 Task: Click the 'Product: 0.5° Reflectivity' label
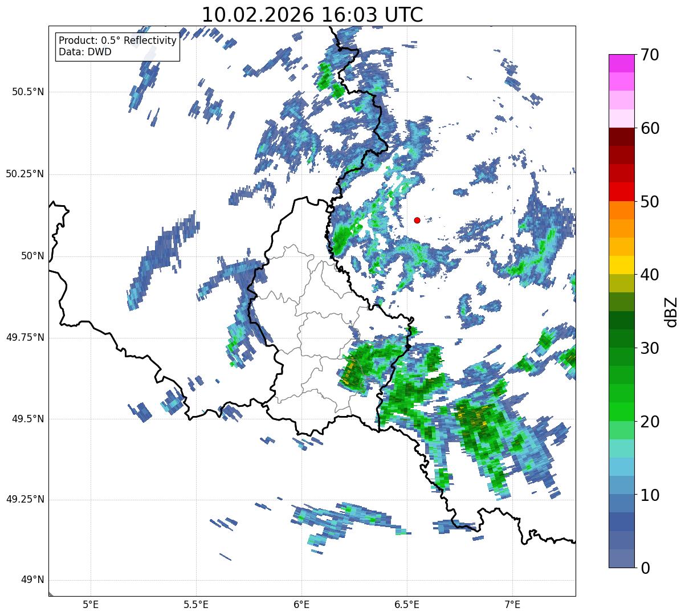(x=117, y=41)
